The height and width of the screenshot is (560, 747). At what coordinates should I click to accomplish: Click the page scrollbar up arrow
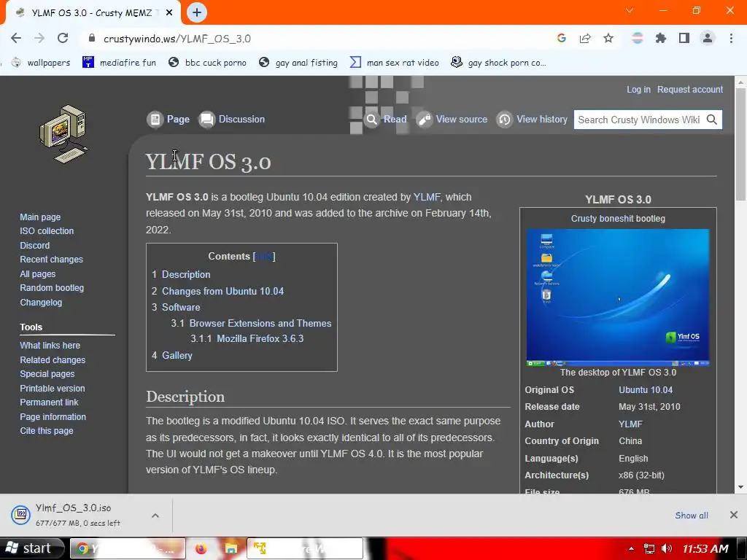[740, 82]
